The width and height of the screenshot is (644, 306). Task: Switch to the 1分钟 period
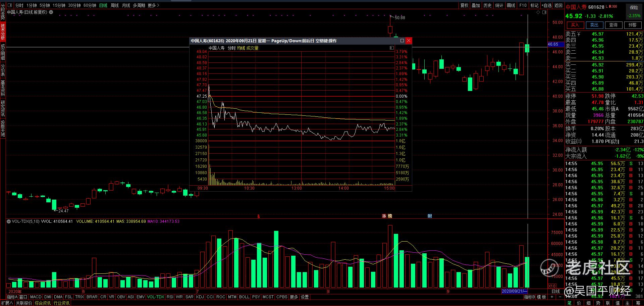point(32,5)
